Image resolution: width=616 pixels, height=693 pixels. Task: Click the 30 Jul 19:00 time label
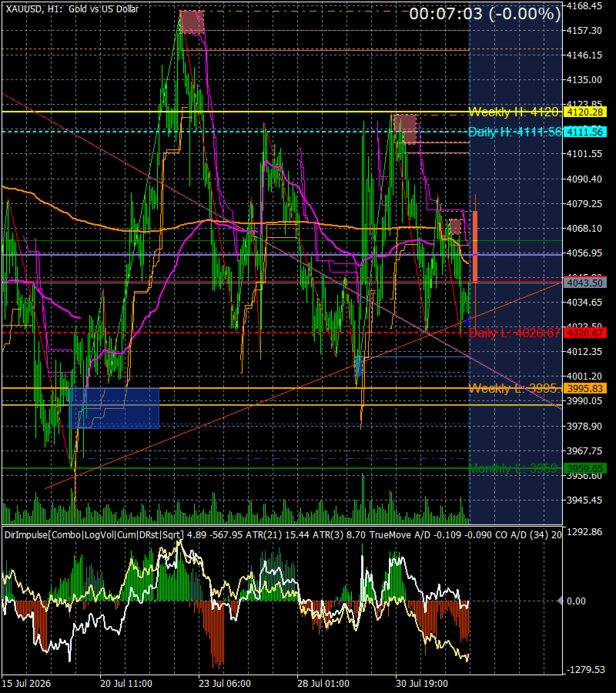[x=421, y=684]
